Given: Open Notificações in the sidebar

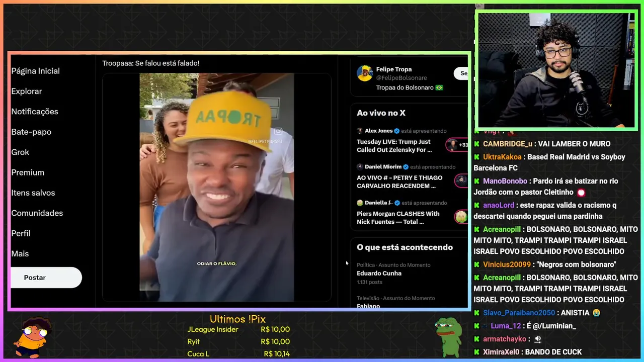Looking at the screenshot, I should (x=35, y=112).
